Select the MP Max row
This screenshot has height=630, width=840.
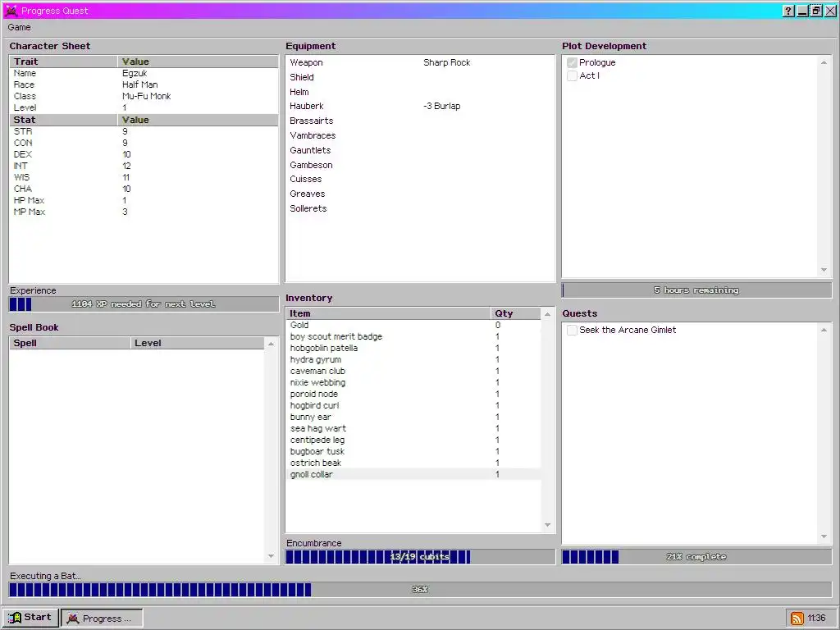[144, 212]
